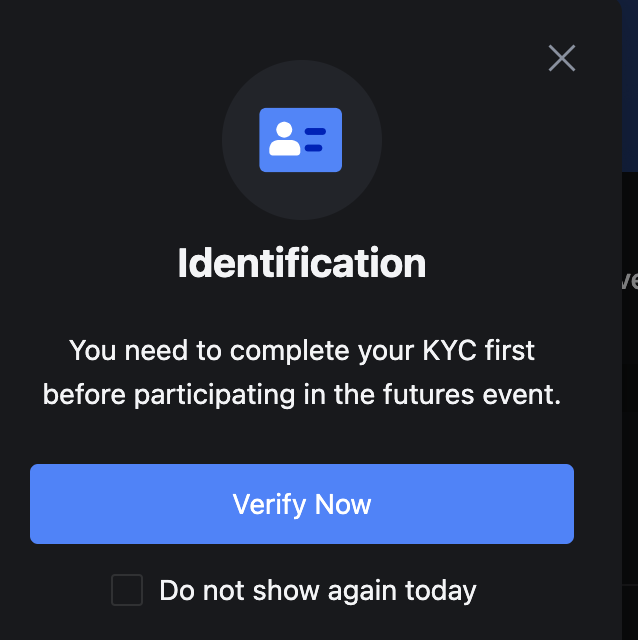Tick the Do not show again today checkbox
The image size is (638, 640).
coord(127,590)
